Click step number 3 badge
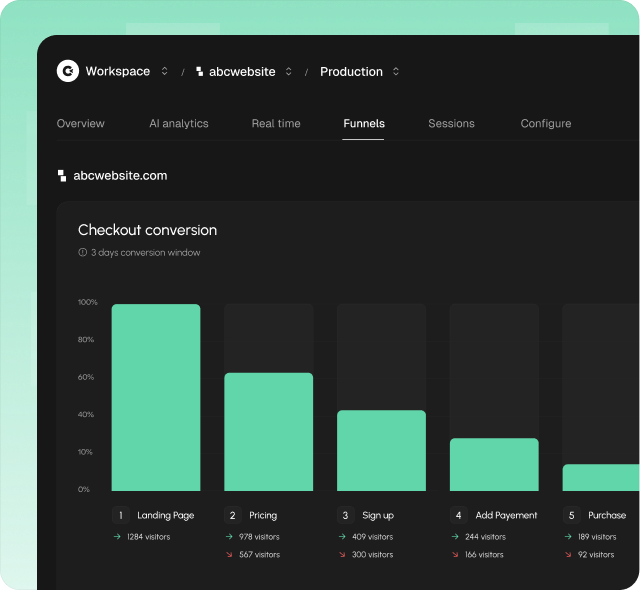 (x=346, y=515)
